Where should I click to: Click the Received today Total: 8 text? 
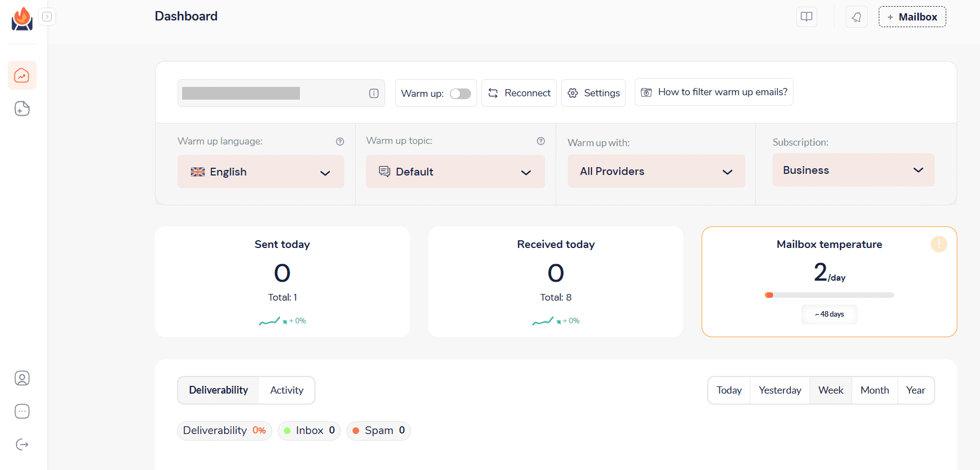556,297
